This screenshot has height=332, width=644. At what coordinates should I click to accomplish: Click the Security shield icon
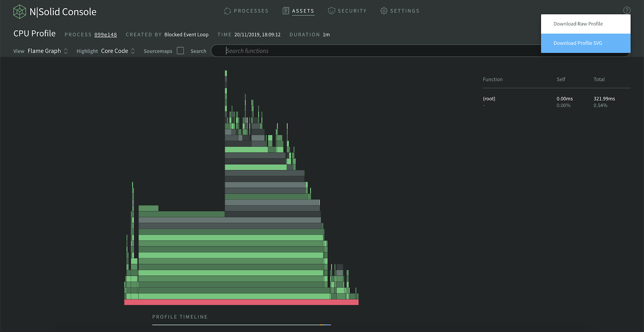[x=331, y=11]
